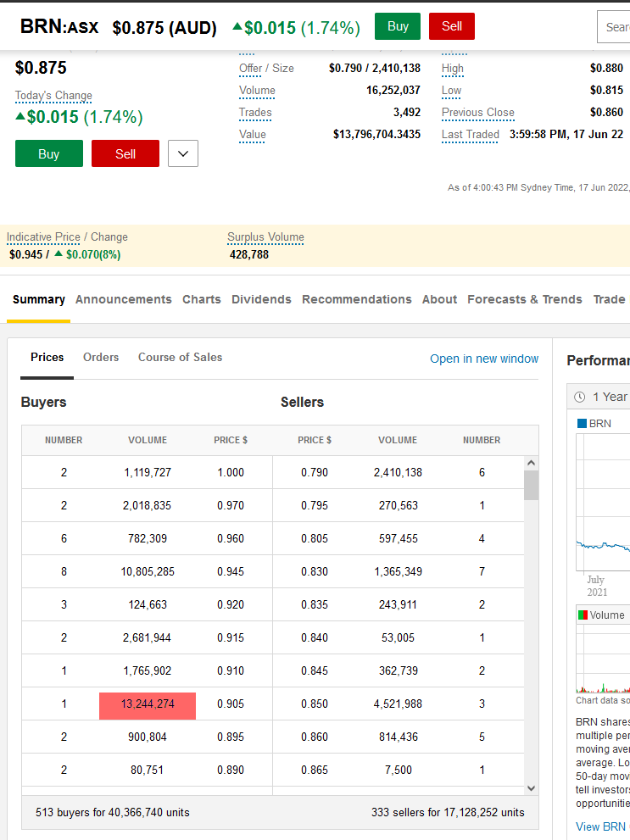Click the Today's Change label

tap(53, 96)
